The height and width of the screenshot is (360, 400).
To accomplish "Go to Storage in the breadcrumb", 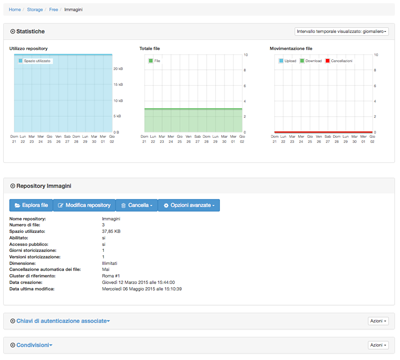I will pos(35,10).
